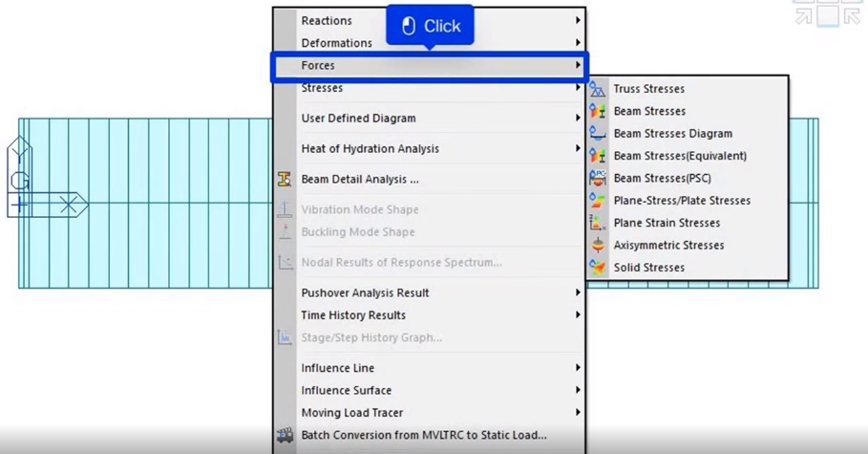868x454 pixels.
Task: Click the Stage/Step History Graph icon
Action: pos(285,337)
